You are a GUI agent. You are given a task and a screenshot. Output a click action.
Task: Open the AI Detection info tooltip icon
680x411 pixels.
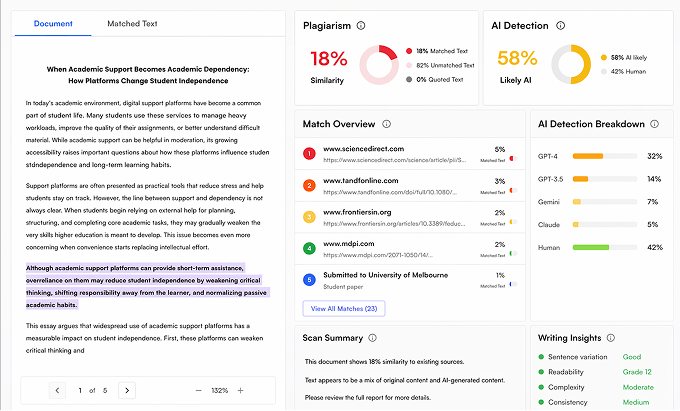[561, 26]
